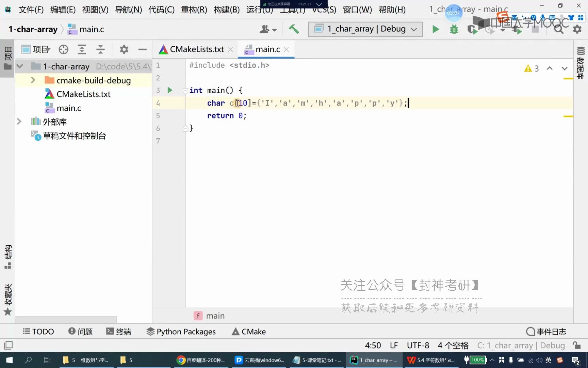Open the Navigate menu
Screen dimensions: 588x368
click(128, 10)
